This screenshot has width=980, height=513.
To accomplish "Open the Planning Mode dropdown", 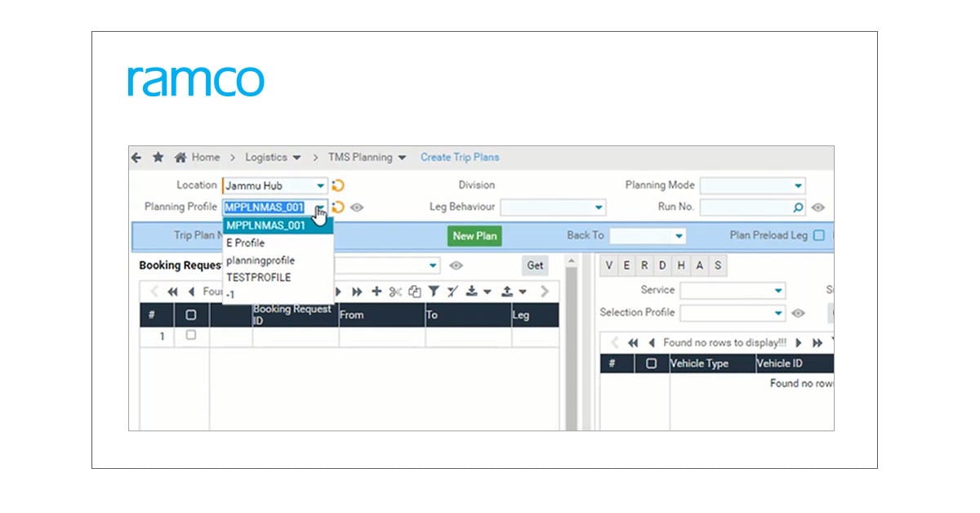I will coord(798,185).
